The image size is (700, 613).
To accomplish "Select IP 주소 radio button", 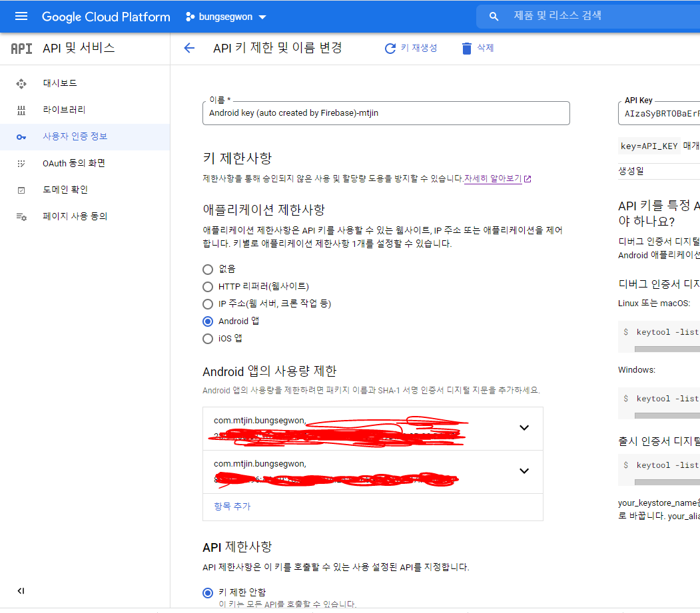I will coord(208,304).
